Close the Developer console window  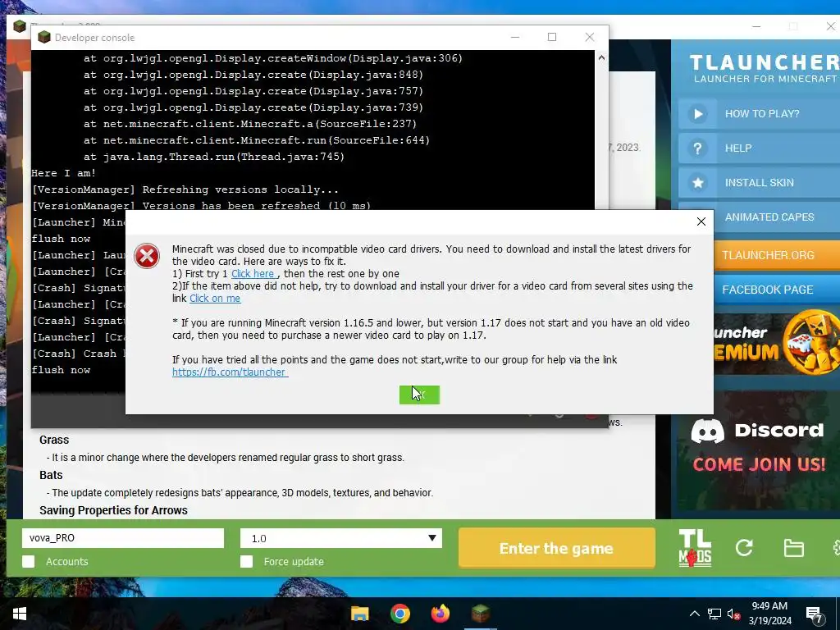[589, 37]
